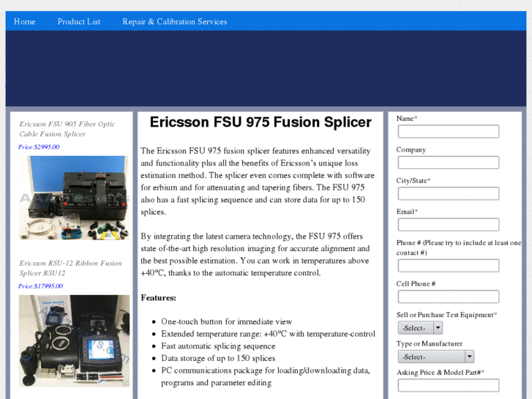532x399 pixels.
Task: Focus the Phone # input field
Action: pyautogui.click(x=448, y=266)
